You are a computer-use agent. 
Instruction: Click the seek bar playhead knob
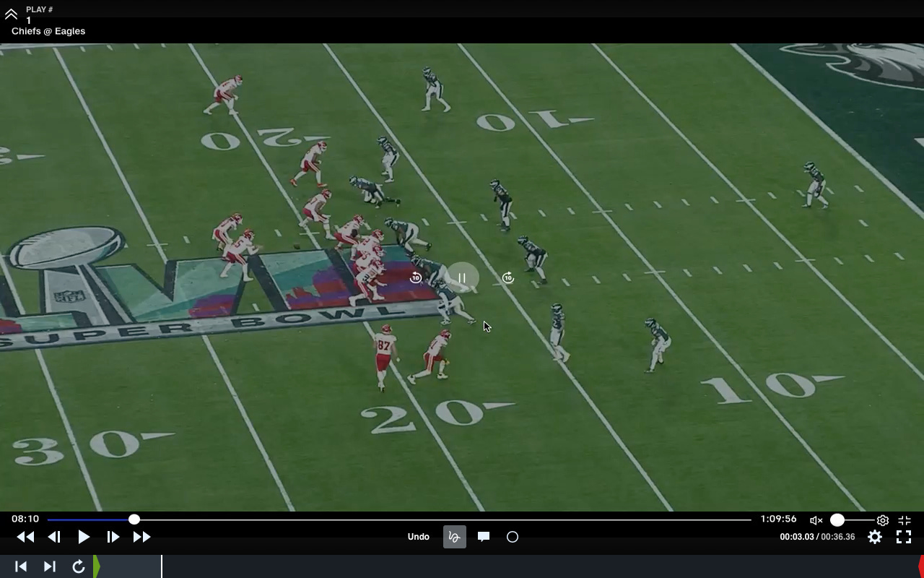coord(134,519)
